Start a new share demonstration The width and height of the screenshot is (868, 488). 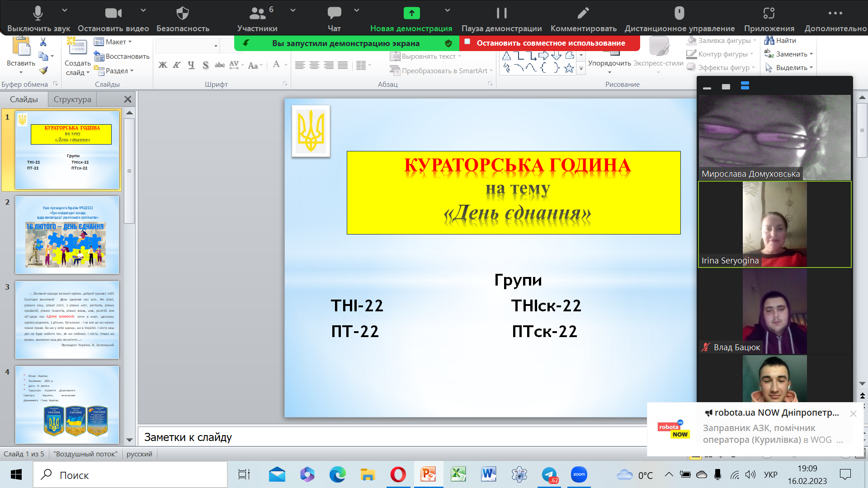pos(411,14)
